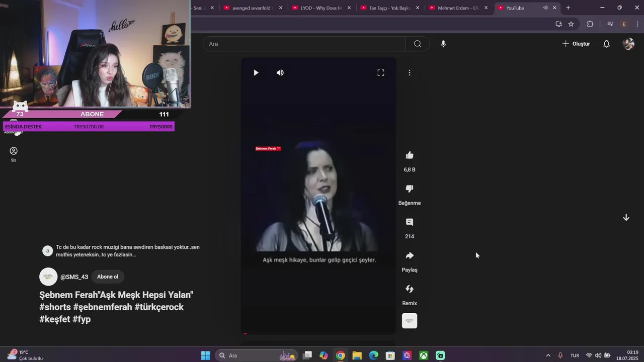The height and width of the screenshot is (362, 644).
Task: Mute the Shorts video volume
Action: tap(280, 72)
